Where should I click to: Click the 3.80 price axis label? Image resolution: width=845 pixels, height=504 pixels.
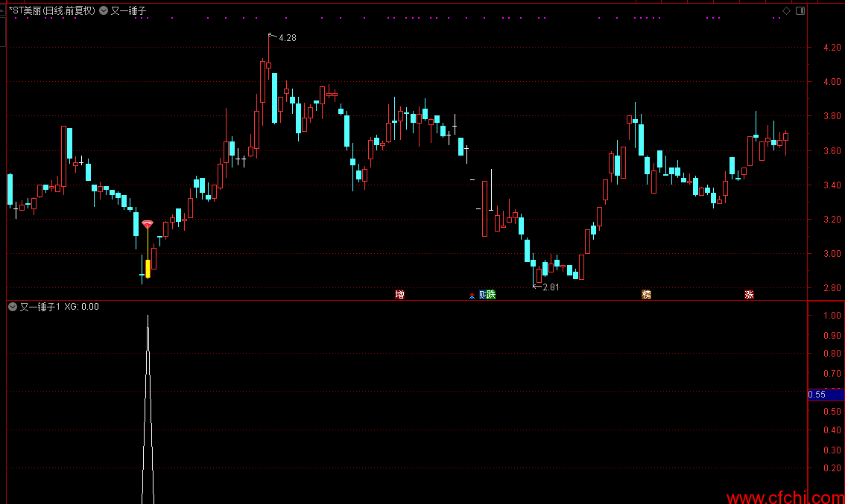click(832, 116)
